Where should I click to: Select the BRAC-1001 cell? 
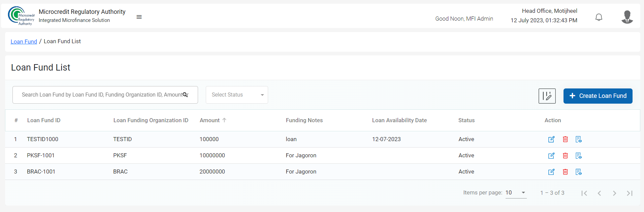(41, 171)
